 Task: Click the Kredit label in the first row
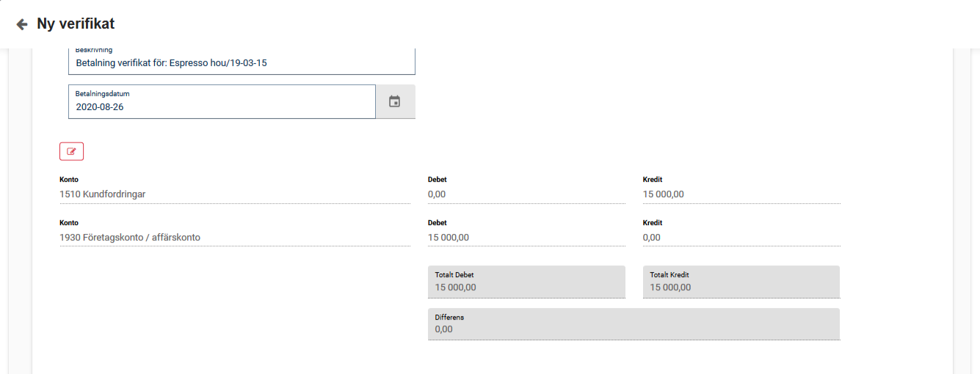(653, 180)
